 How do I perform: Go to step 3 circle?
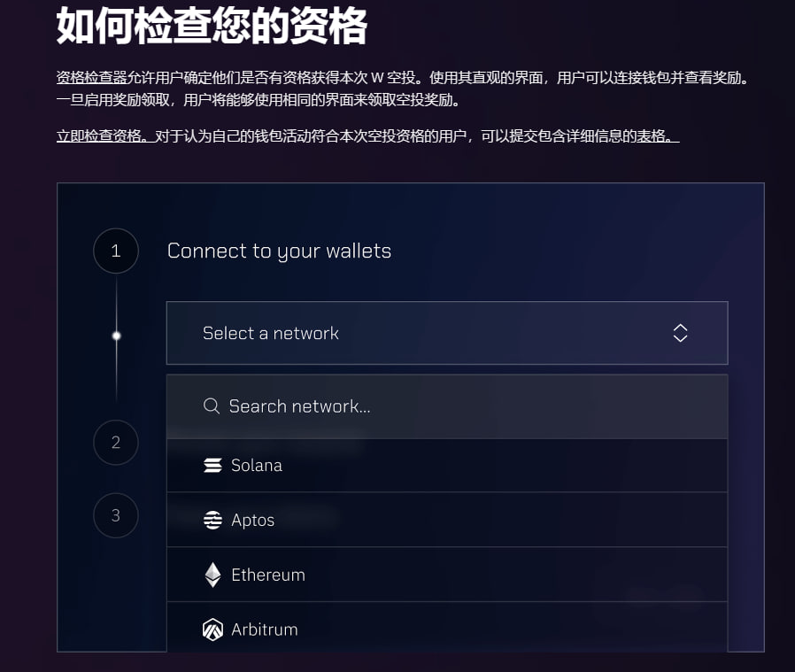point(116,515)
